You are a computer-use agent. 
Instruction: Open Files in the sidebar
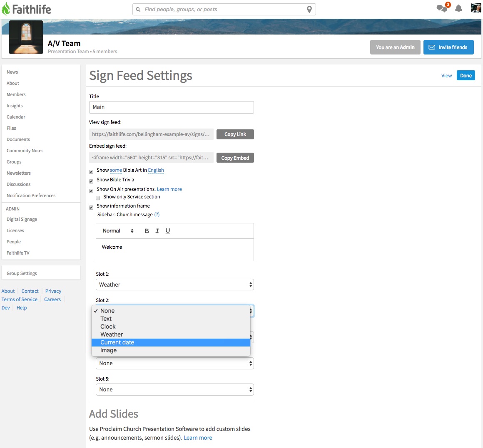(11, 128)
